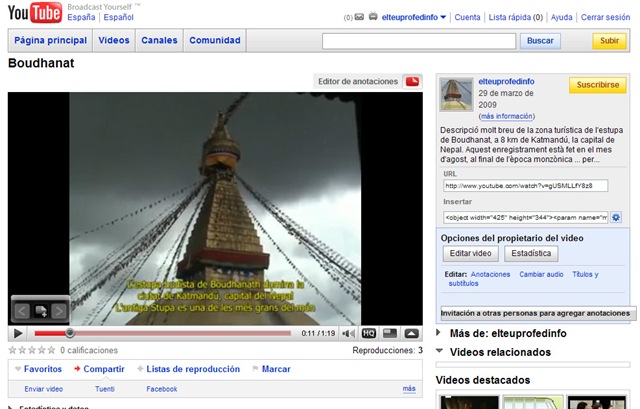Screen dimensions: 640x409
Task: Open Lista rápida (0)
Action: tap(516, 17)
